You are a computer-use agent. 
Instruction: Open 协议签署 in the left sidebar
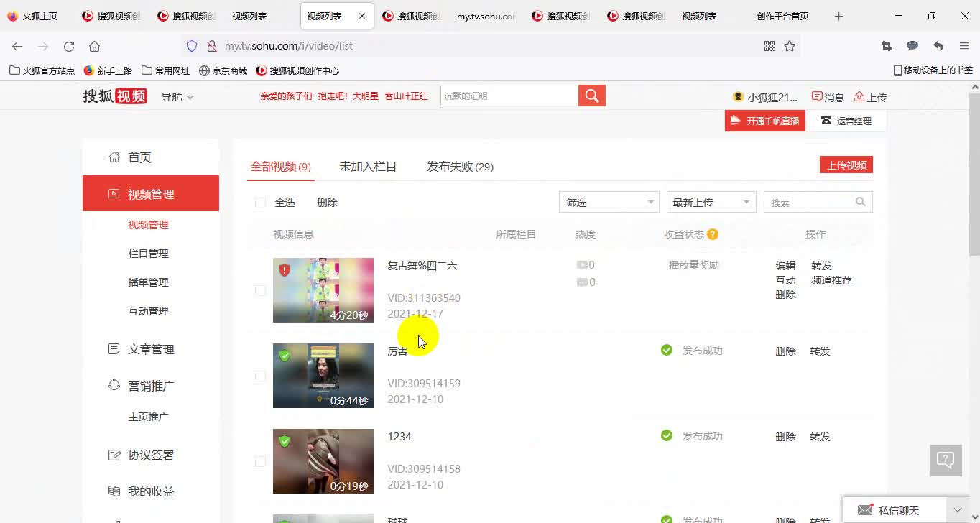pos(151,455)
